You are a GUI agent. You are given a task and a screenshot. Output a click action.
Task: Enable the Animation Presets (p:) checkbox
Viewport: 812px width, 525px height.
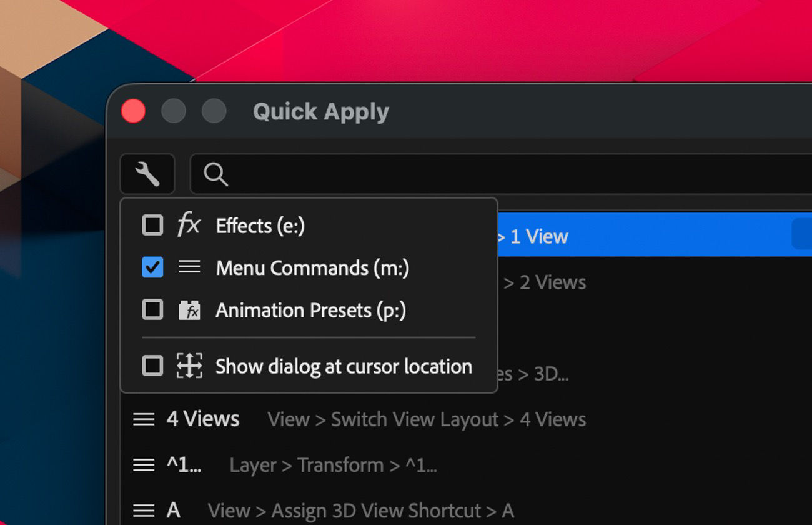coord(152,310)
